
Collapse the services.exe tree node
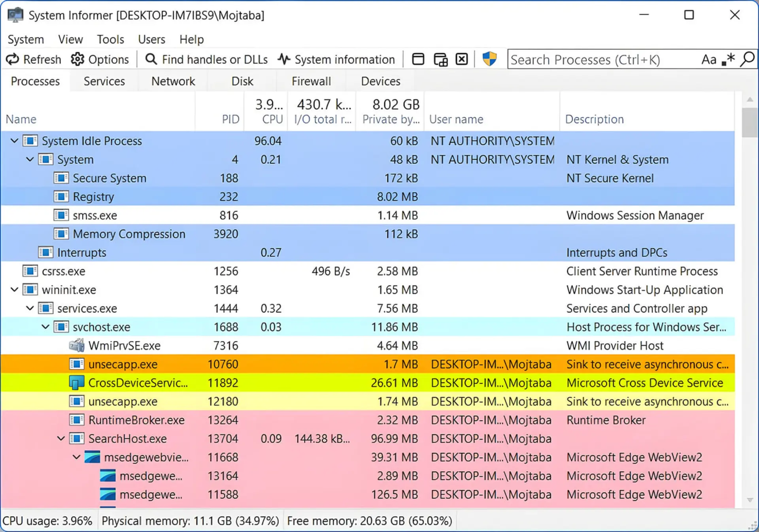click(x=30, y=308)
